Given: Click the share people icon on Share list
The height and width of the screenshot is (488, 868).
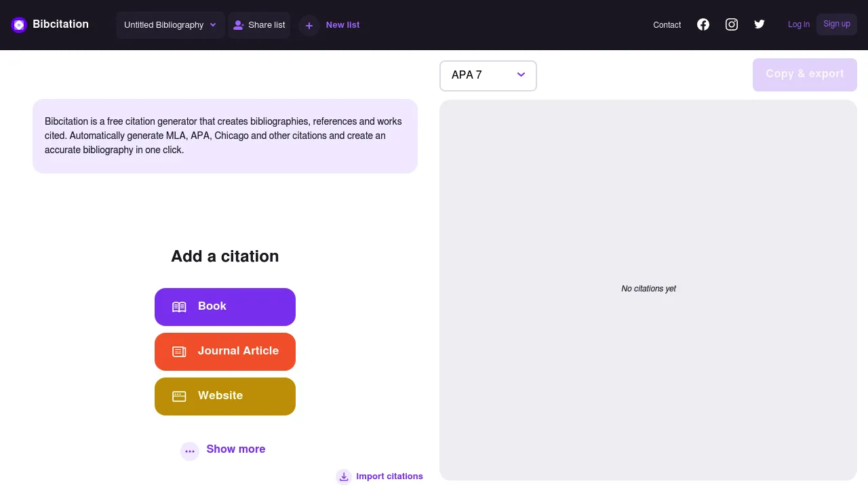Looking at the screenshot, I should pos(239,24).
